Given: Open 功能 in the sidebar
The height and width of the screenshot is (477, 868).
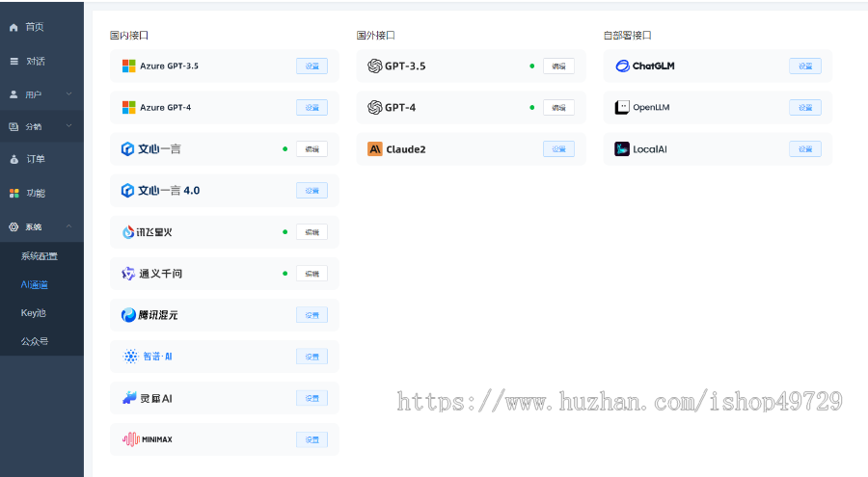Looking at the screenshot, I should (x=36, y=193).
